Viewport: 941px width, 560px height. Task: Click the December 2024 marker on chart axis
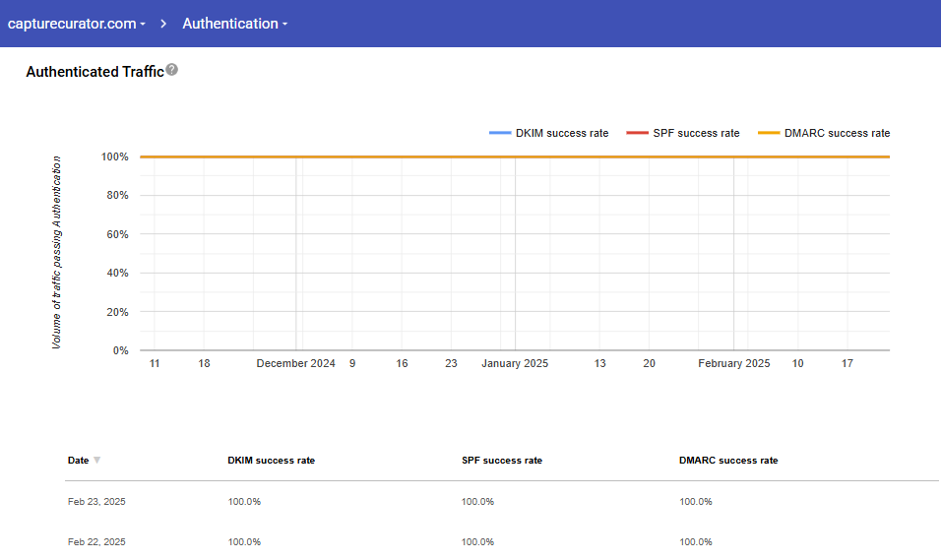(x=295, y=363)
